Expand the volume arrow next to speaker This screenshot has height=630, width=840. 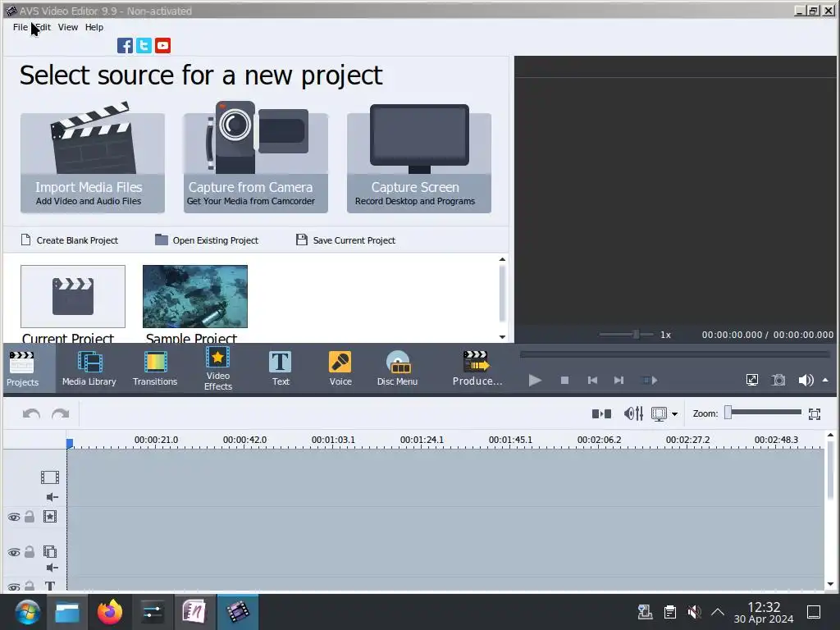pos(825,381)
